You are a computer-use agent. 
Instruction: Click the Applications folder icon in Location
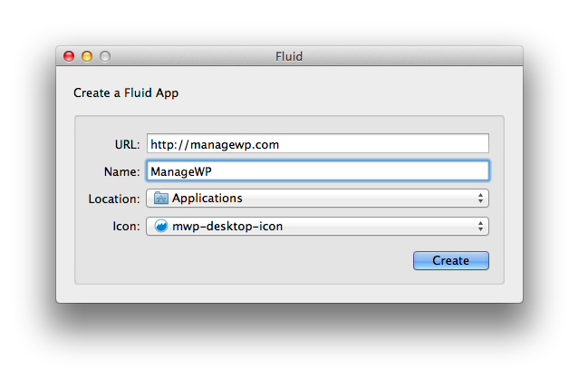click(161, 198)
